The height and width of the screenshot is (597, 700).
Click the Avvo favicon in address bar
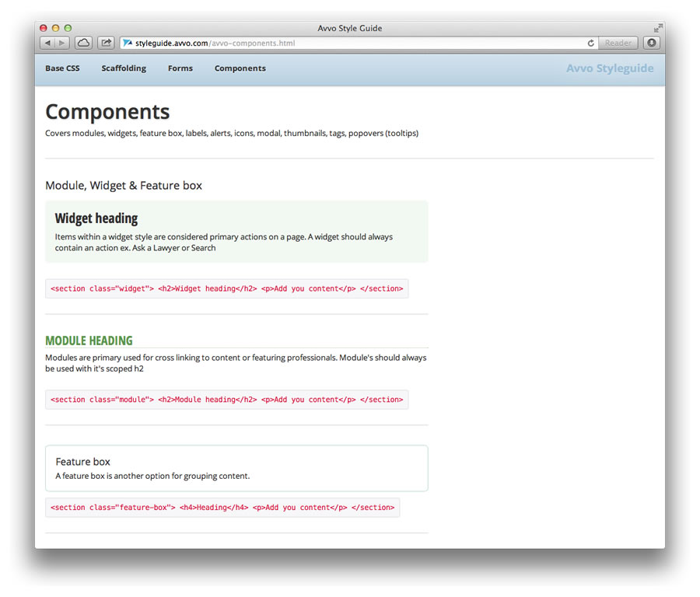pyautogui.click(x=128, y=43)
